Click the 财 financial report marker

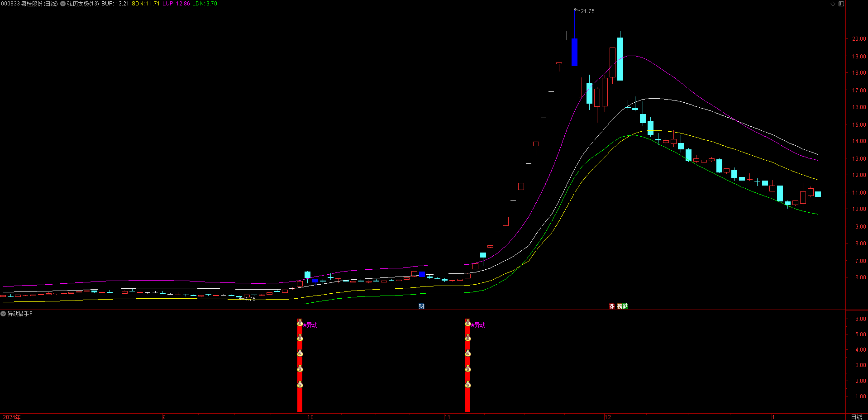pyautogui.click(x=421, y=306)
